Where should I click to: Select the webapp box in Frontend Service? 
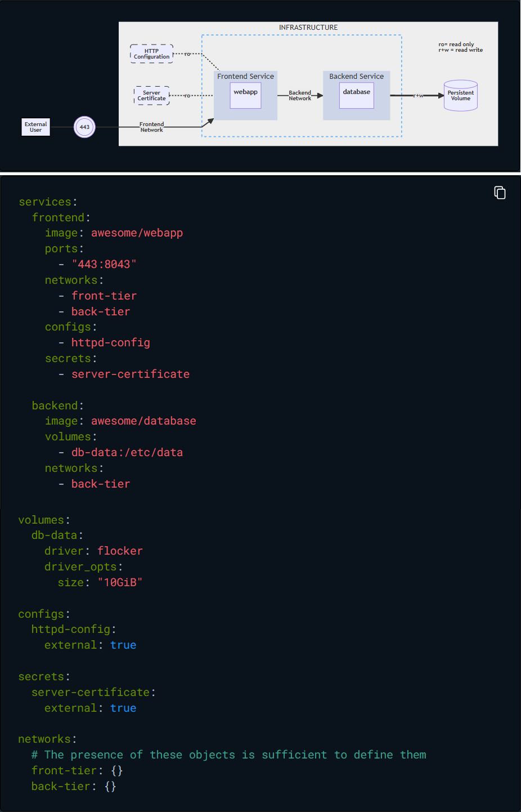point(245,95)
